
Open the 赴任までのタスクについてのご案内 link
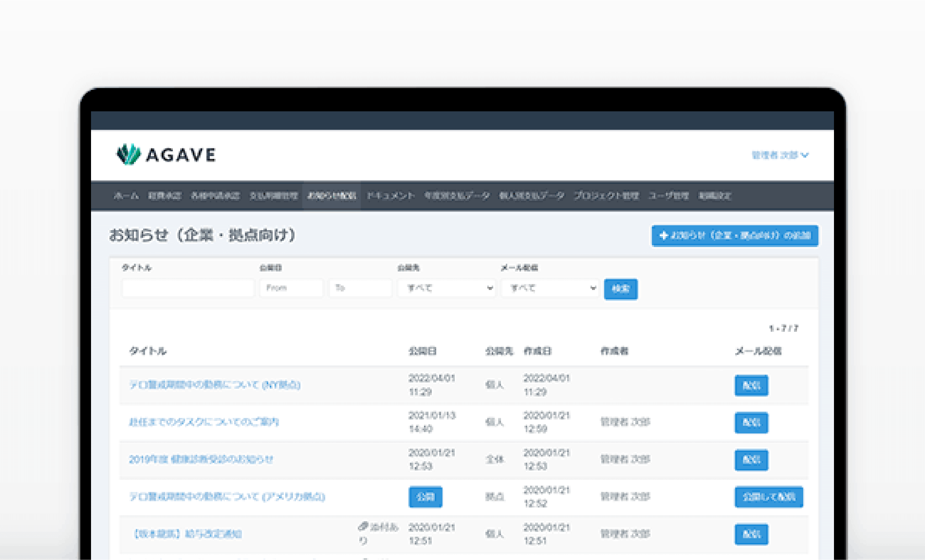pos(204,422)
